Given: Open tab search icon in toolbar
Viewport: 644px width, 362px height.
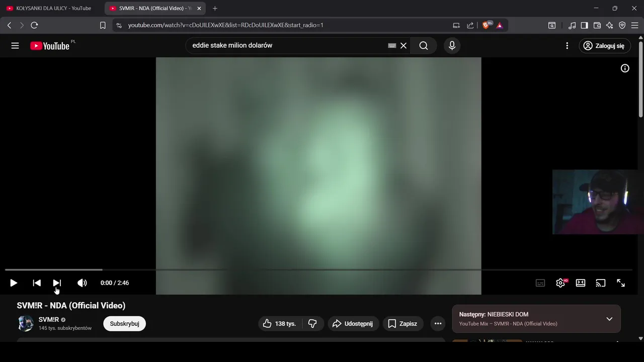Looking at the screenshot, I should 552,25.
